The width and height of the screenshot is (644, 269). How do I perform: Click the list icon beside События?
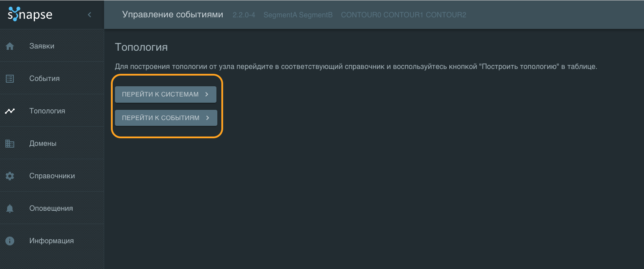[x=10, y=79]
